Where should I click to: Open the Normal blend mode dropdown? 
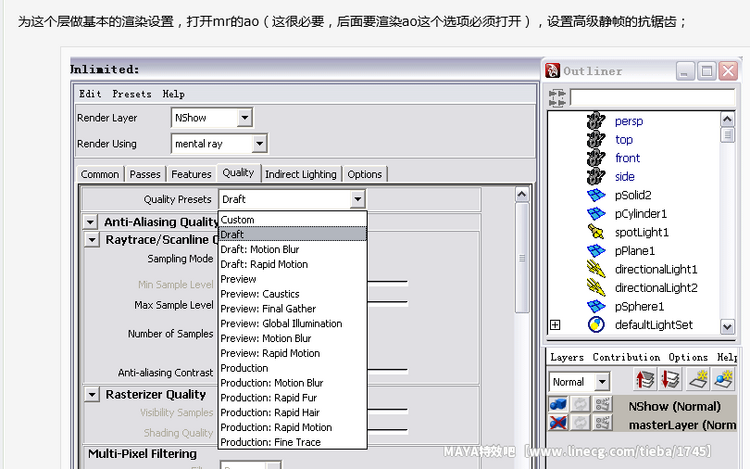[x=579, y=382]
